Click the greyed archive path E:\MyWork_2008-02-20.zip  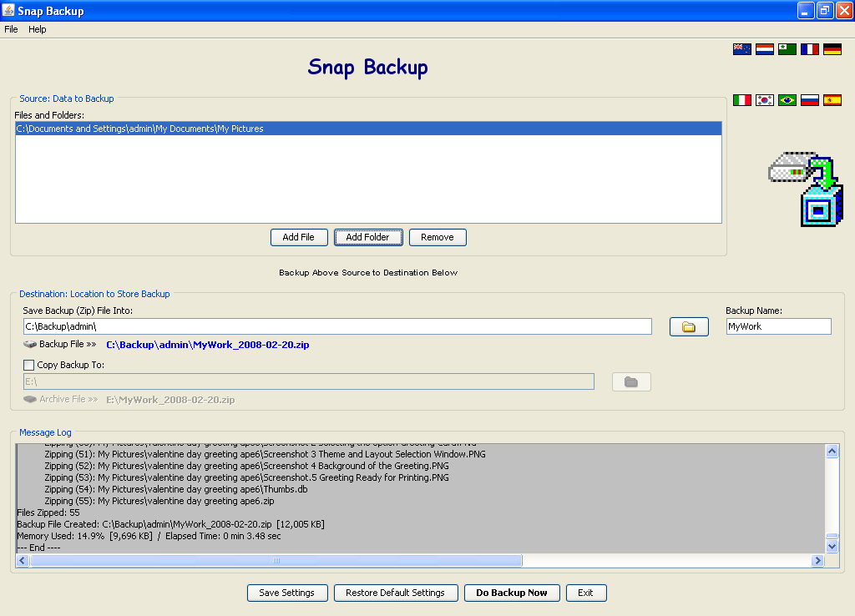(x=170, y=400)
